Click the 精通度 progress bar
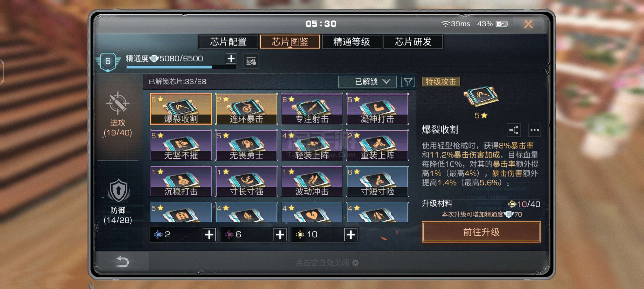Viewport: 644px width, 289px height. [x=181, y=67]
